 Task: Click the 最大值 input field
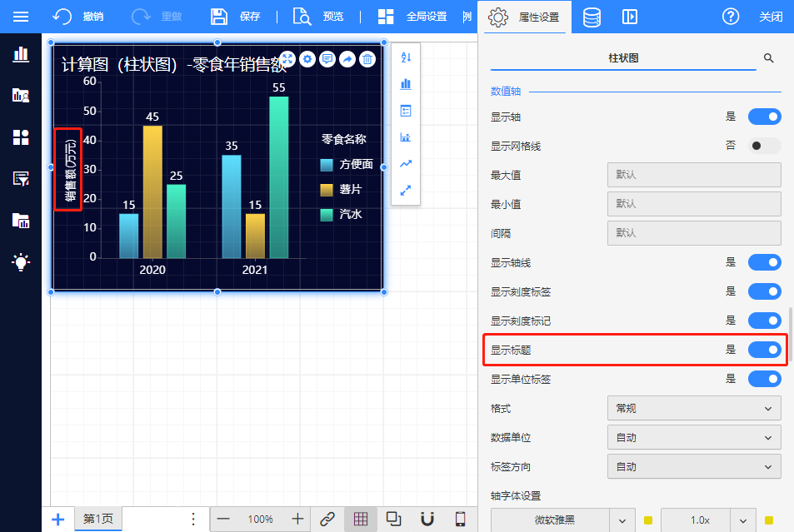(694, 175)
